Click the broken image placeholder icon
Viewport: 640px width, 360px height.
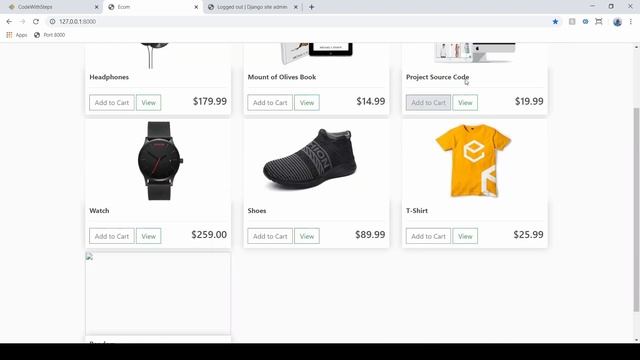pyautogui.click(x=89, y=256)
